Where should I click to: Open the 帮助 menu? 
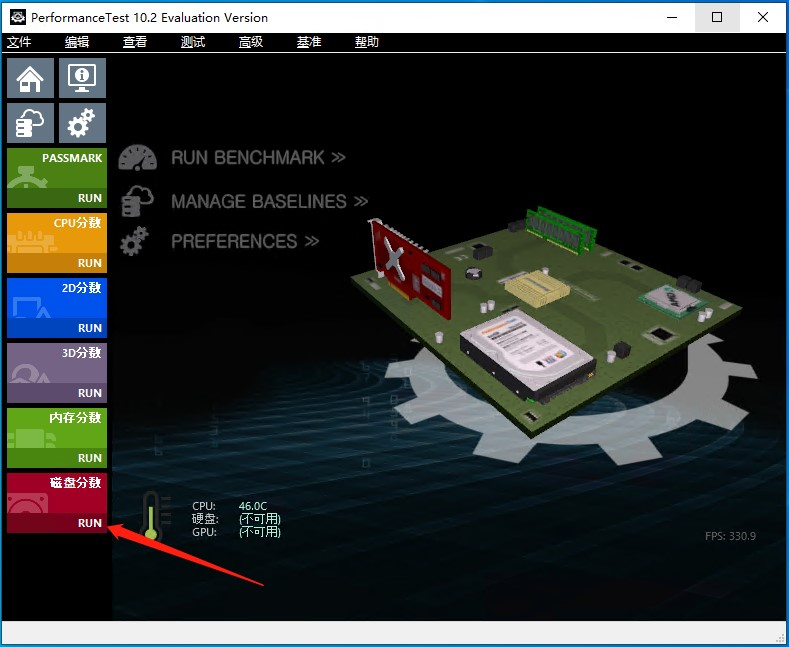(367, 42)
